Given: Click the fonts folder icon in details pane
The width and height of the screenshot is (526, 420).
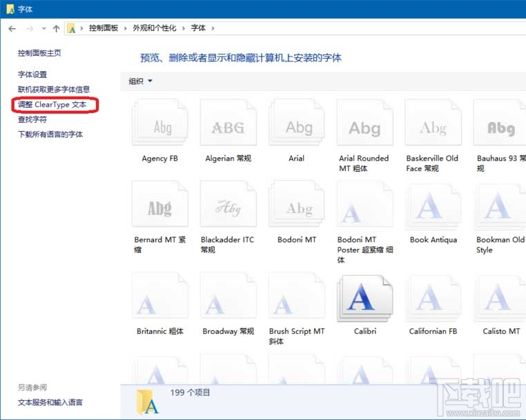Looking at the screenshot, I should point(147,402).
